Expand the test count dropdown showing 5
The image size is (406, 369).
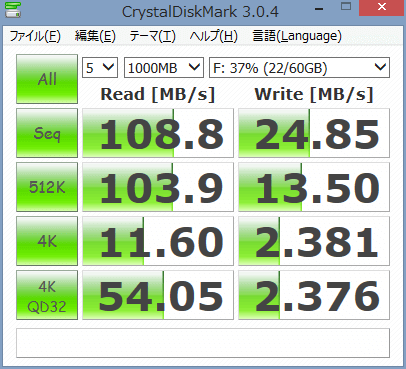click(x=100, y=68)
